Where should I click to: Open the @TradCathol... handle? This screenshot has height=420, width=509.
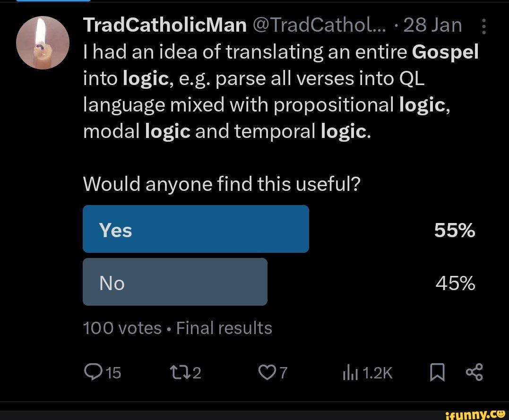pyautogui.click(x=321, y=25)
